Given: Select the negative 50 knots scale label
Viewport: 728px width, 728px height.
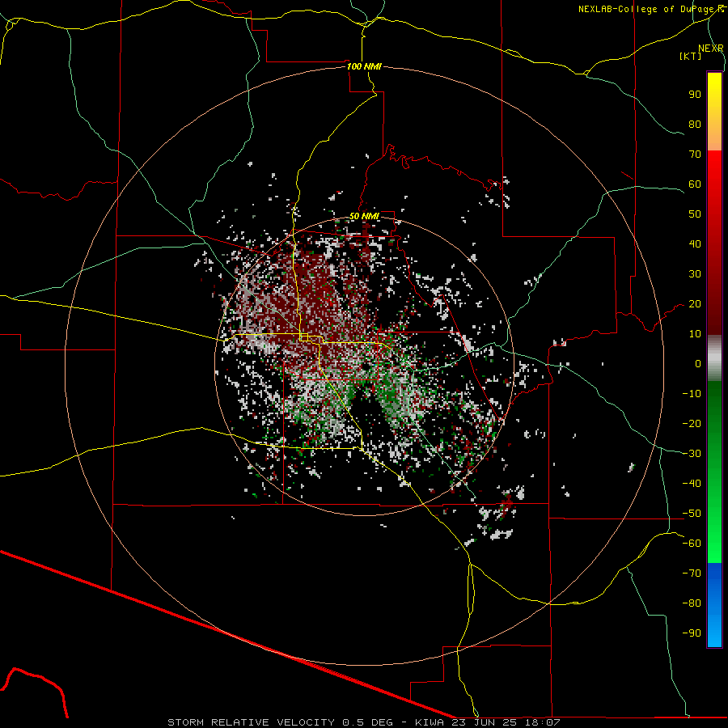Looking at the screenshot, I should 692,514.
